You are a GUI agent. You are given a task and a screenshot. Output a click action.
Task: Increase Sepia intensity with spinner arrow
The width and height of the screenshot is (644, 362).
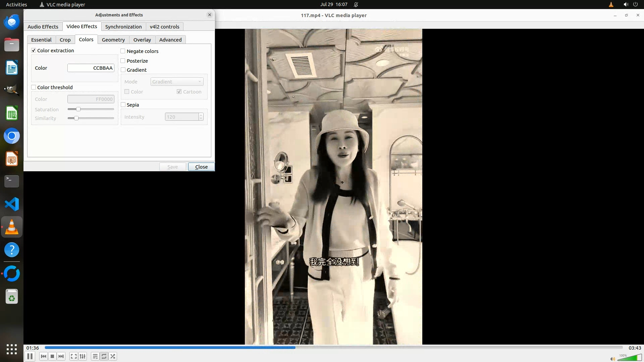pos(201,115)
